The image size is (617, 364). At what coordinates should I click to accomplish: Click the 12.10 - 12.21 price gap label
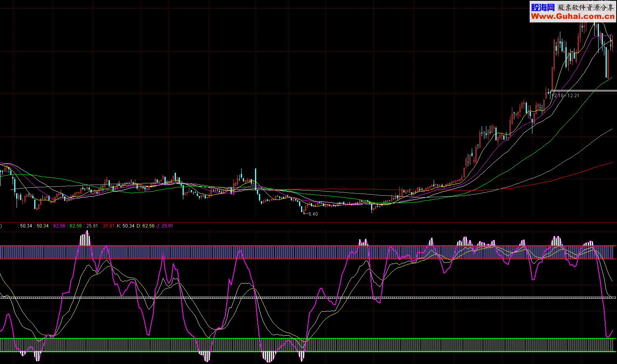[x=565, y=96]
